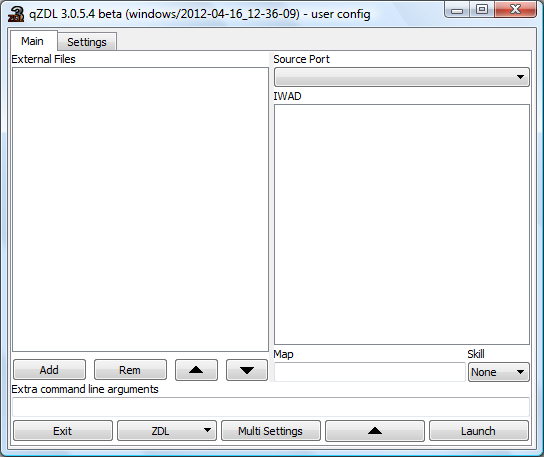Viewport: 544px width, 457px height.
Task: Expand the bottom panel with up-arrow button
Action: [375, 431]
